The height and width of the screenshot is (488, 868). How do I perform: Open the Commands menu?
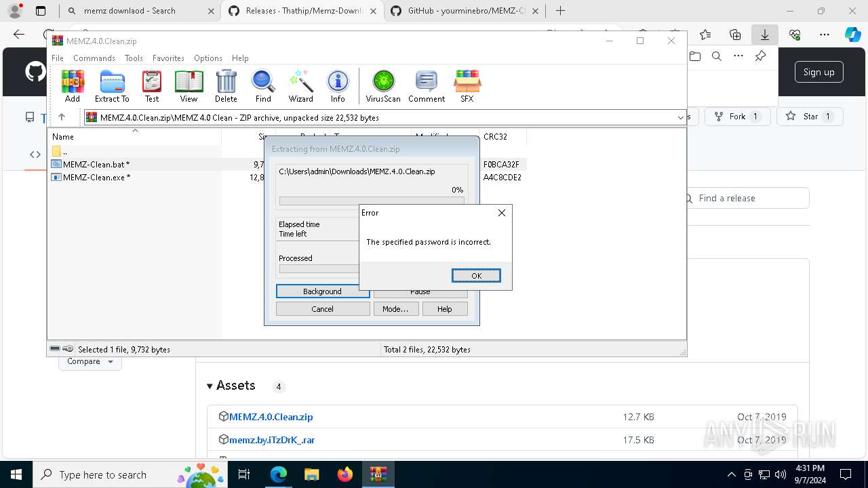coord(94,58)
